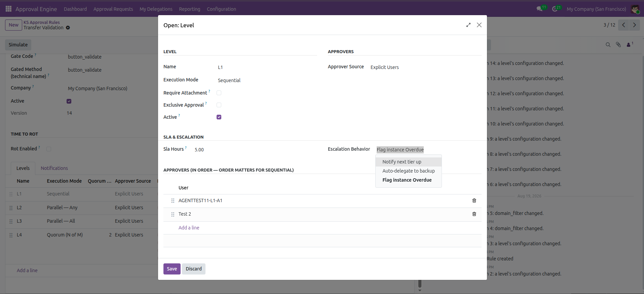Open the Approver Source Explicit Users dropdown
This screenshot has height=294, width=644.
(426, 67)
